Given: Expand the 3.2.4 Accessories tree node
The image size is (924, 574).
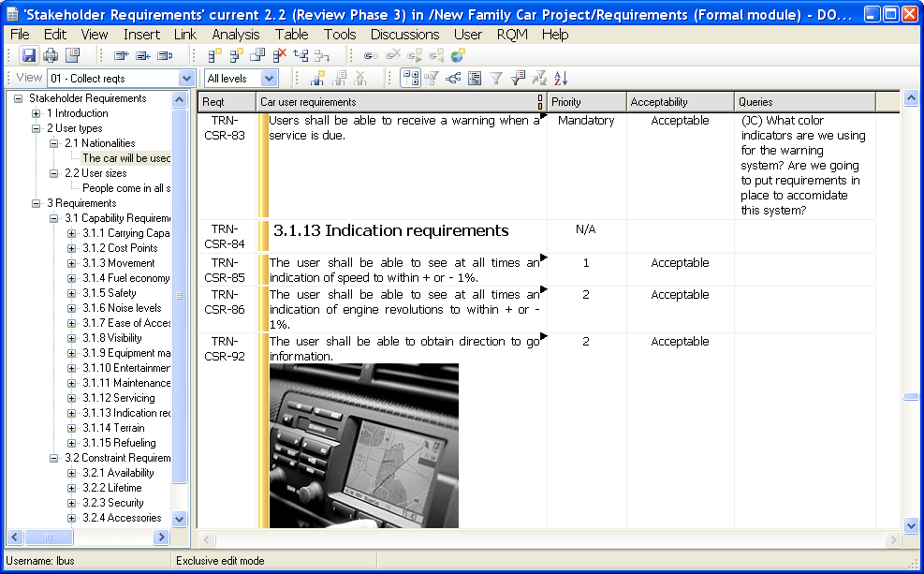Looking at the screenshot, I should 70,518.
